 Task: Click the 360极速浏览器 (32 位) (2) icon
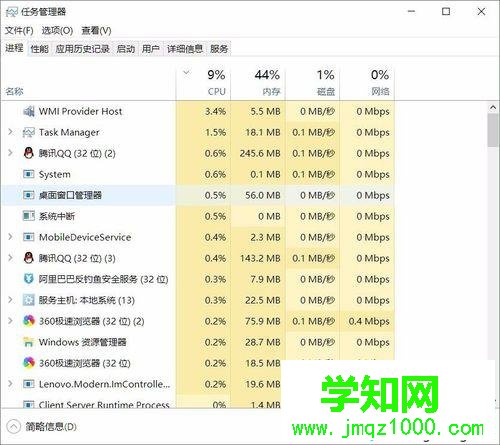[x=29, y=321]
